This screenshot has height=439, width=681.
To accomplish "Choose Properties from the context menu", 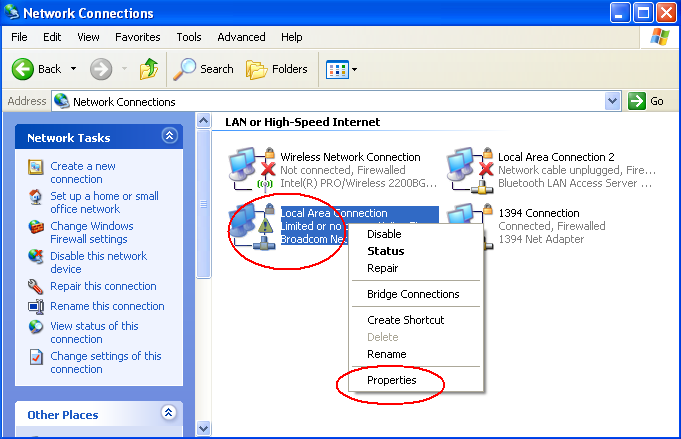I will pyautogui.click(x=392, y=380).
